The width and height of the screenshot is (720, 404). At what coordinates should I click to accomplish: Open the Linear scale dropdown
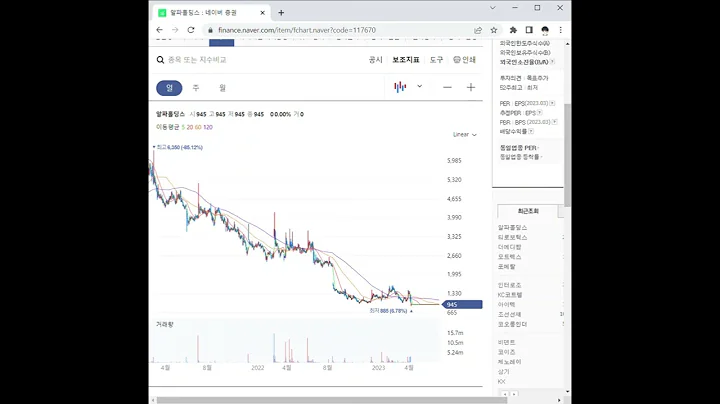tap(465, 135)
